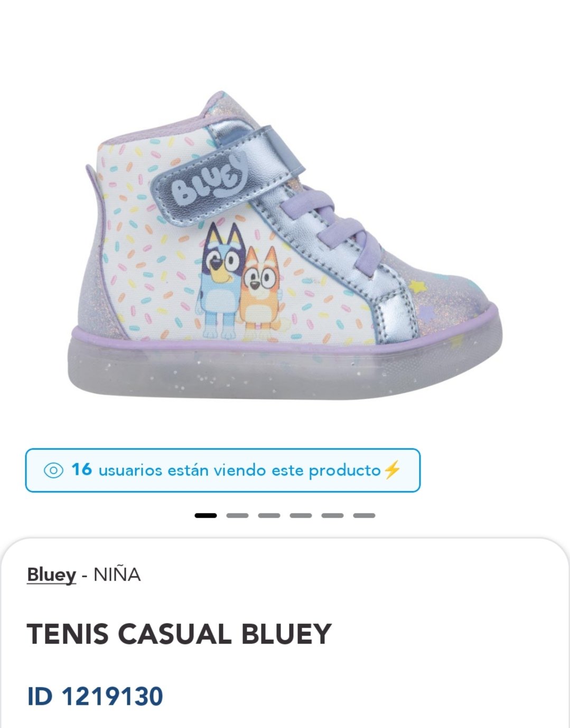Click the eye icon in viewers banner
This screenshot has width=570, height=728.
[53, 470]
